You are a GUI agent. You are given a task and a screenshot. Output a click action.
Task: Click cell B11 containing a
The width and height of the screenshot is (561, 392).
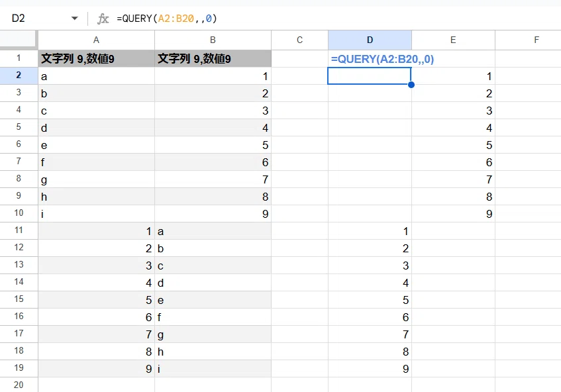(213, 230)
